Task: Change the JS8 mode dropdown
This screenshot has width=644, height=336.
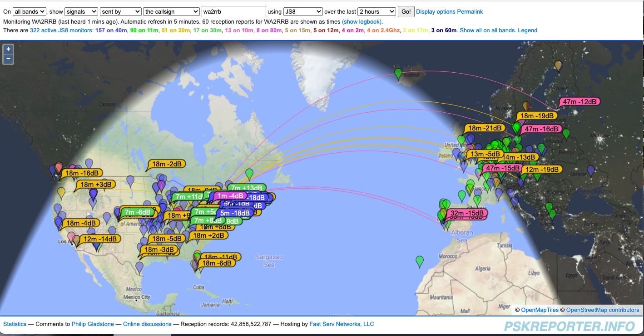Action: pos(302,12)
